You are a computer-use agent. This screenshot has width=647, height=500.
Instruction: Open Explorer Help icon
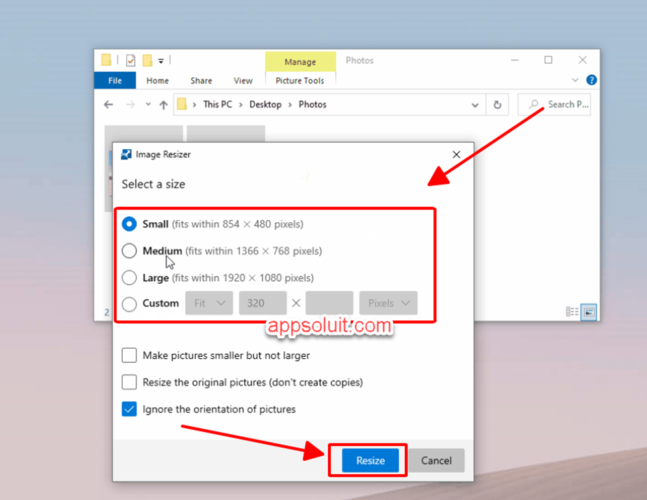tap(591, 80)
